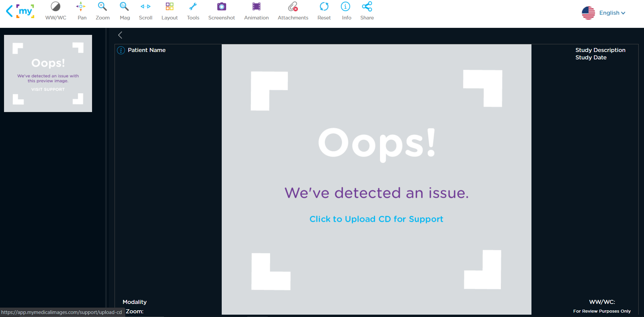644x317 pixels.
Task: Open the Attachments panel
Action: pos(293,11)
